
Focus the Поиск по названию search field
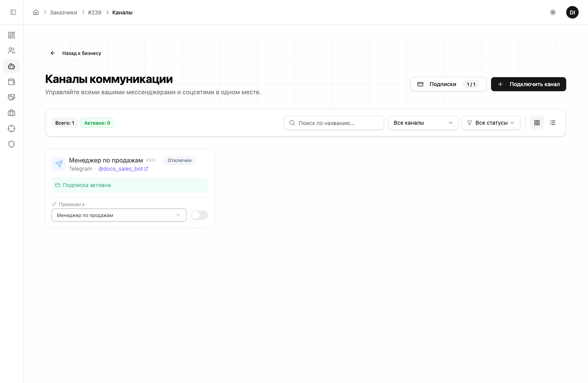(334, 123)
